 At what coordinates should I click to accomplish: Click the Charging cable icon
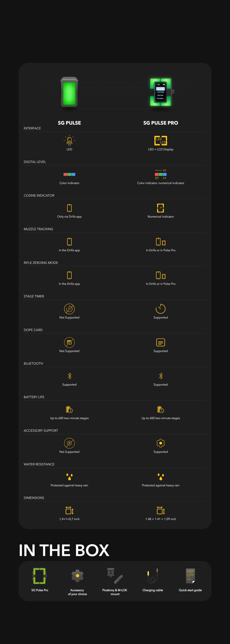[153, 576]
